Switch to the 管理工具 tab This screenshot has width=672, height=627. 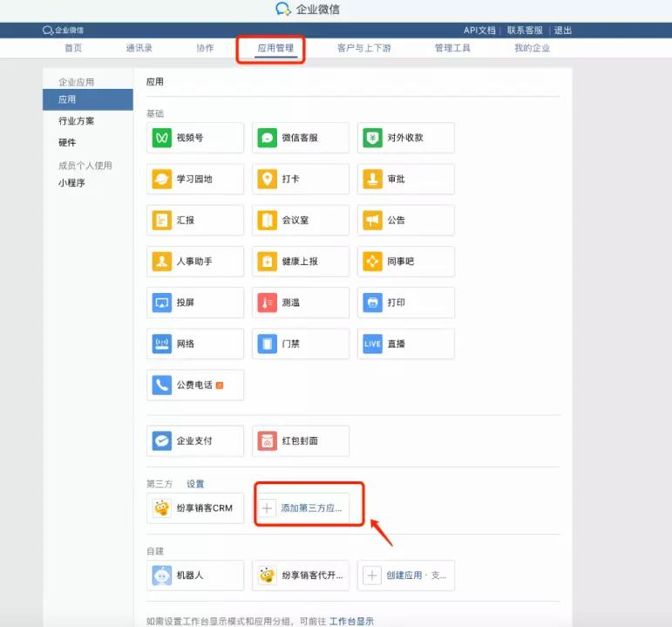[x=452, y=48]
